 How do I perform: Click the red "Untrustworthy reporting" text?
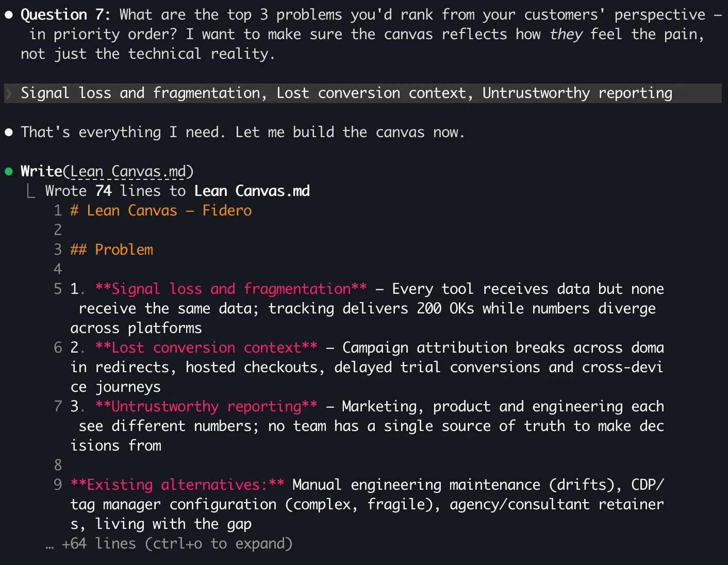(206, 407)
